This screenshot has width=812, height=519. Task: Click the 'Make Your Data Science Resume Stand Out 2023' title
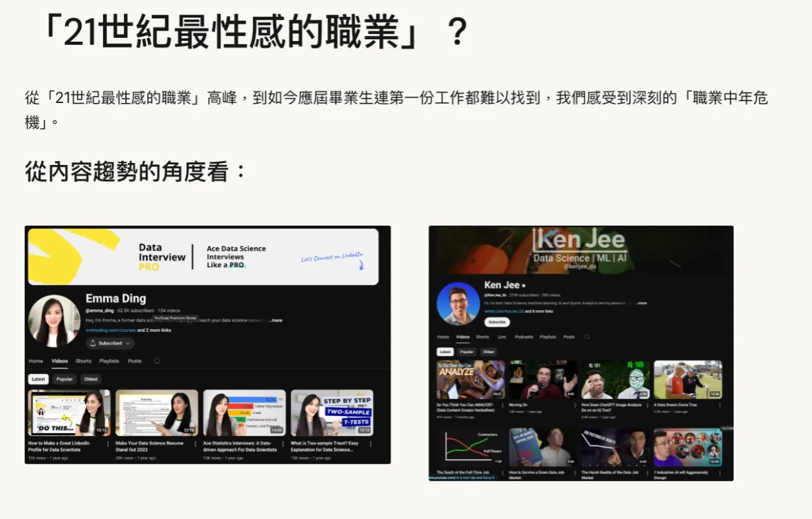click(x=150, y=447)
